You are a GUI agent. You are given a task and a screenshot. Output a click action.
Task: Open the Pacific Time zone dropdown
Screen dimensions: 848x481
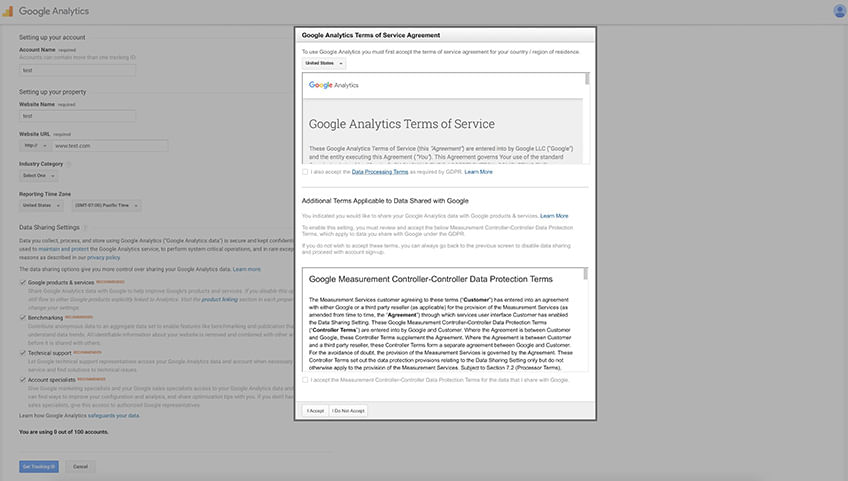click(106, 206)
